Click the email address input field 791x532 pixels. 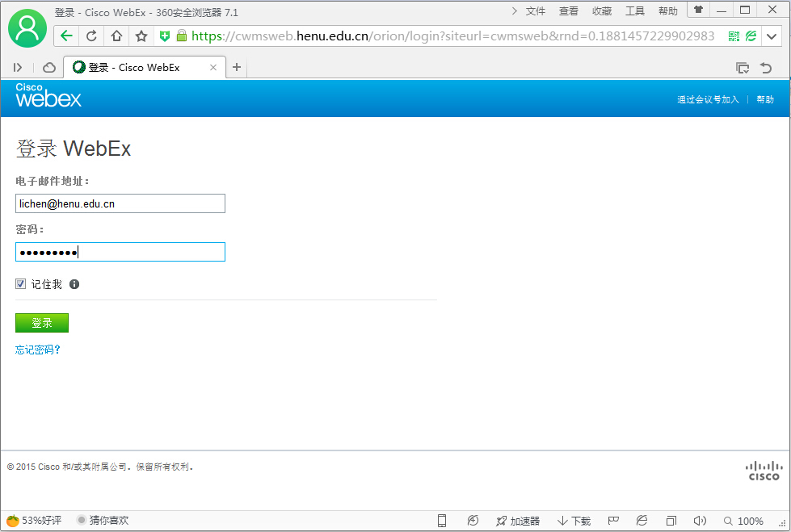point(120,203)
